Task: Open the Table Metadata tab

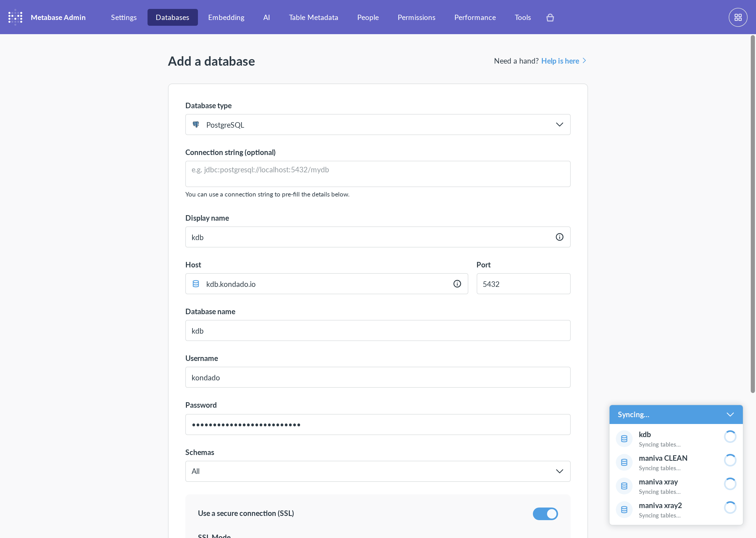Action: click(313, 17)
